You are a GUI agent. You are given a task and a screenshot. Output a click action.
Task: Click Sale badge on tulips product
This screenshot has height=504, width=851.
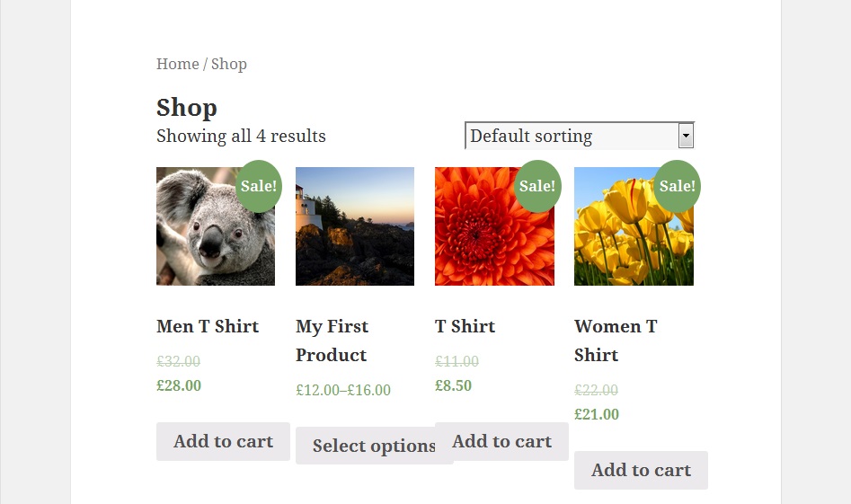pos(677,186)
